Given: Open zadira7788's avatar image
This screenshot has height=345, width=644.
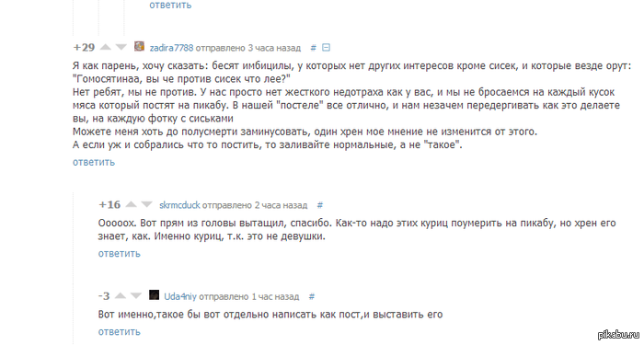Looking at the screenshot, I should (x=139, y=46).
